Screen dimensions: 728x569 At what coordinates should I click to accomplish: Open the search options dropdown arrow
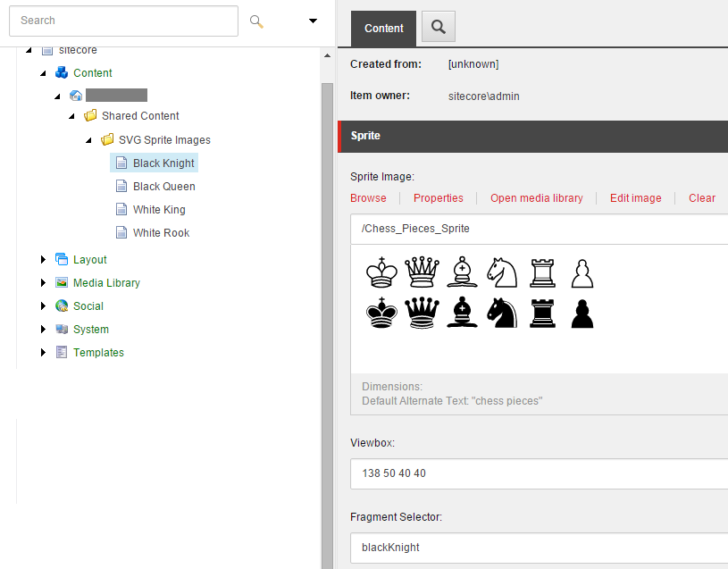[x=313, y=21]
